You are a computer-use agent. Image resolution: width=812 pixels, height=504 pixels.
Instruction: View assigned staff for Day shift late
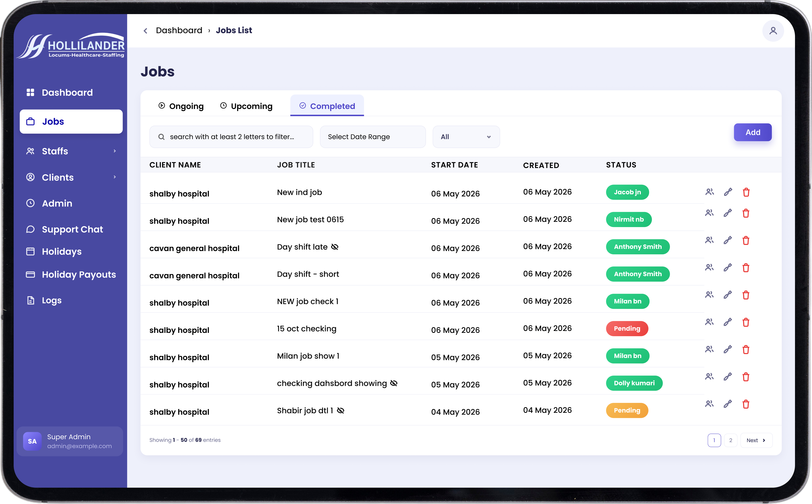point(709,240)
